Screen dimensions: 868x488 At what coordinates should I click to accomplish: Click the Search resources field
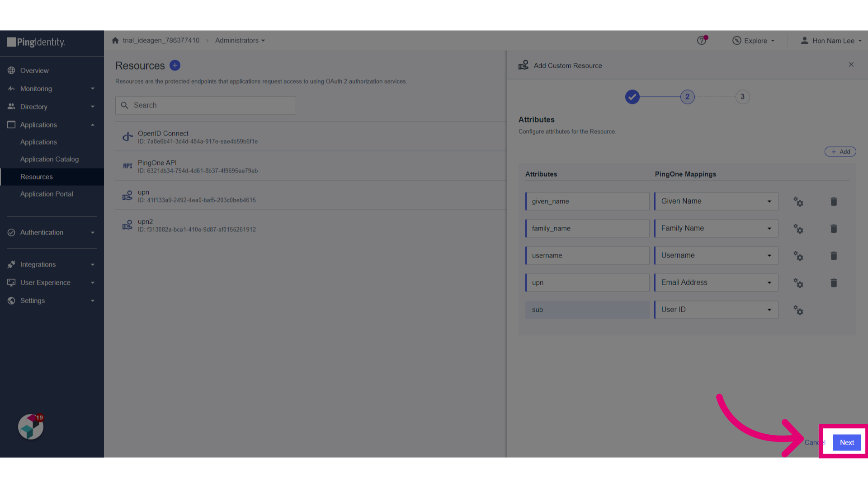[x=206, y=105]
